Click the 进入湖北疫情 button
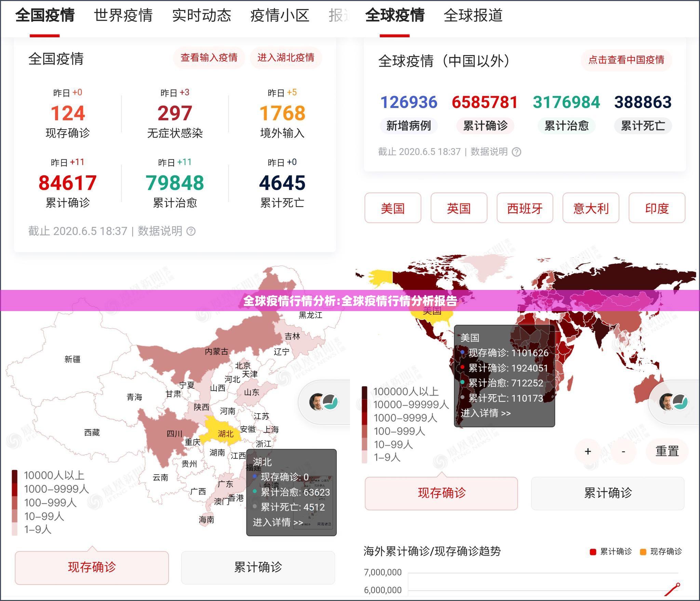Viewport: 700px width, 601px height. tap(286, 58)
